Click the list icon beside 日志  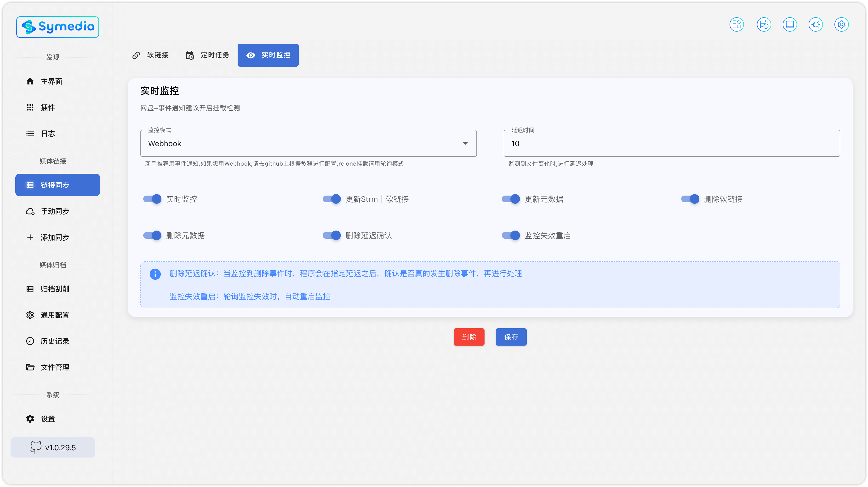[x=30, y=133]
